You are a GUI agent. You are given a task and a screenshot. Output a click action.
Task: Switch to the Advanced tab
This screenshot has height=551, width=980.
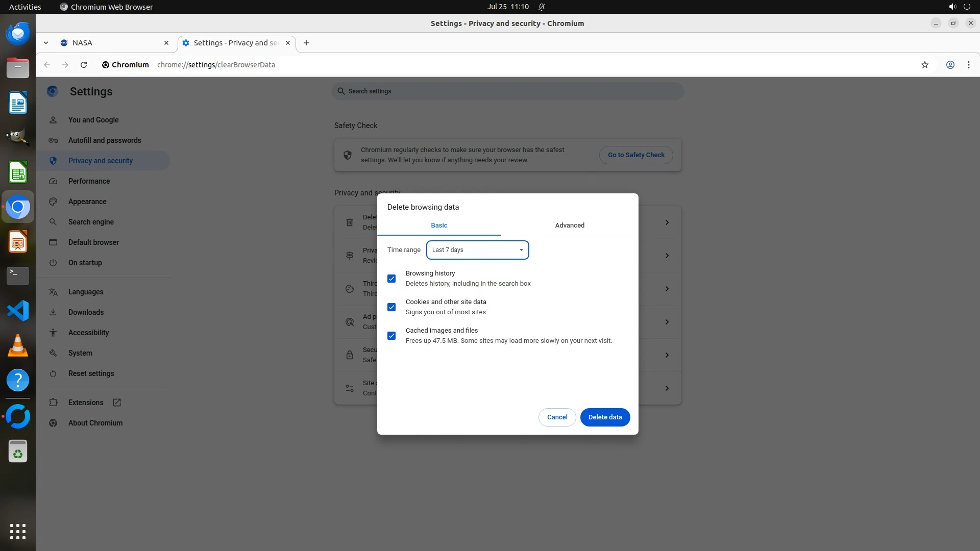coord(570,226)
